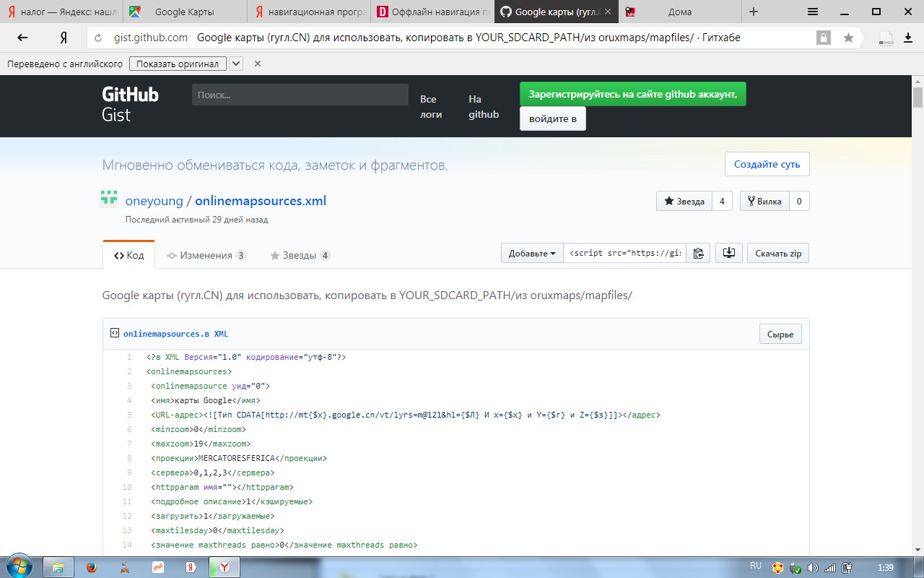Open a new browser tab
This screenshot has width=924, height=578.
(754, 12)
